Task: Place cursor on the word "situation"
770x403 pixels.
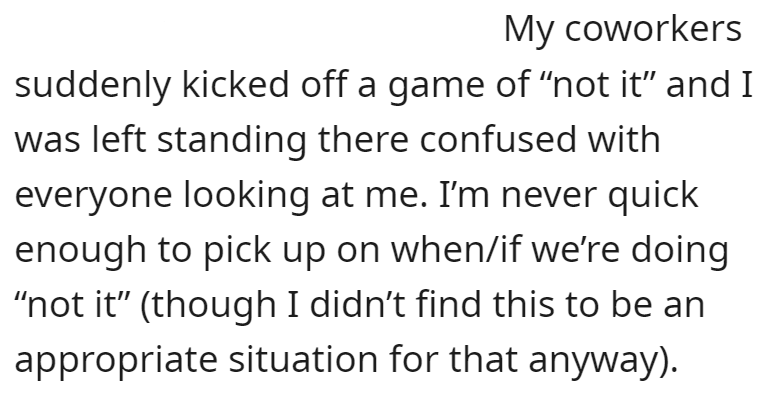Action: point(303,359)
